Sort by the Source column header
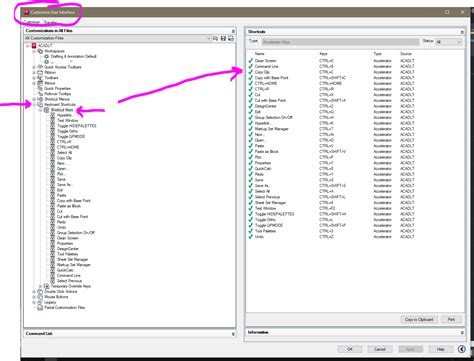Image resolution: width=474 pixels, height=361 pixels. (x=406, y=54)
